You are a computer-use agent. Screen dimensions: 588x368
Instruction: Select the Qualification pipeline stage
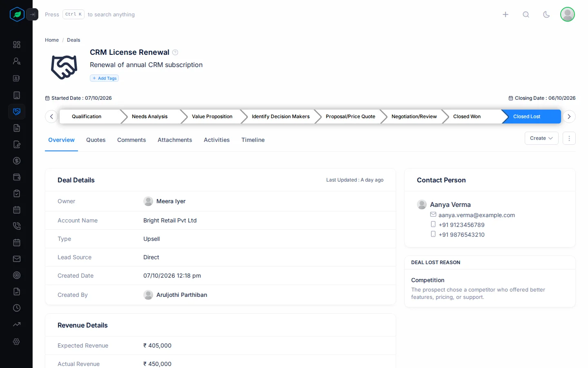[x=91, y=117]
